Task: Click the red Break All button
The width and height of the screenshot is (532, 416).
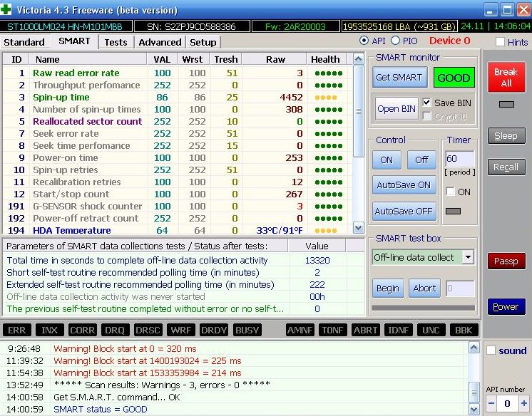Action: pyautogui.click(x=506, y=78)
